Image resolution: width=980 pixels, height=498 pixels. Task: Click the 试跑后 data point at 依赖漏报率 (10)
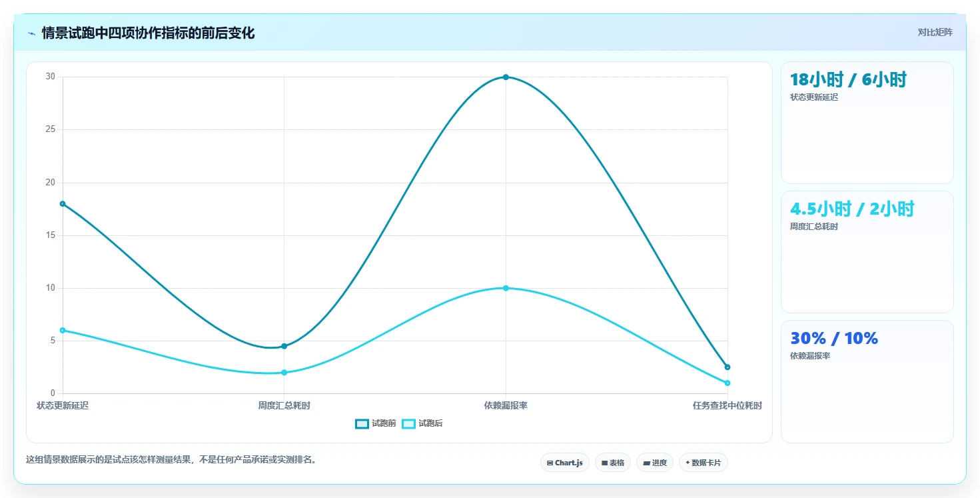pos(506,288)
